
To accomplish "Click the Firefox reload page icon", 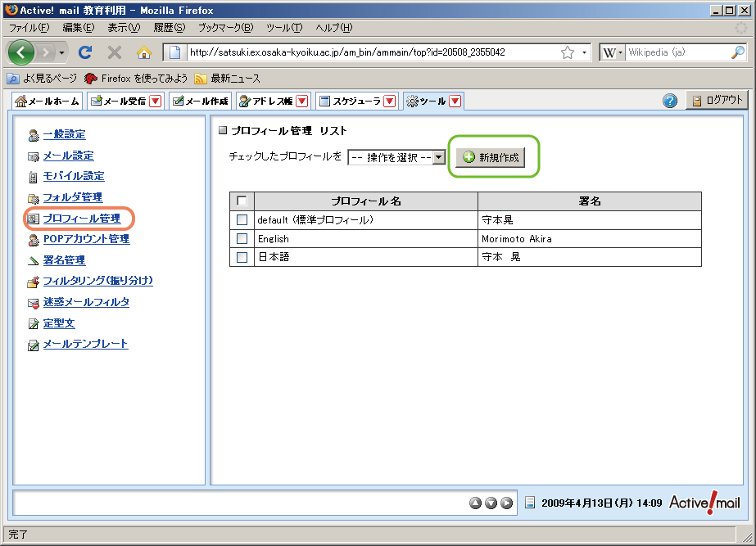I will 84,52.
